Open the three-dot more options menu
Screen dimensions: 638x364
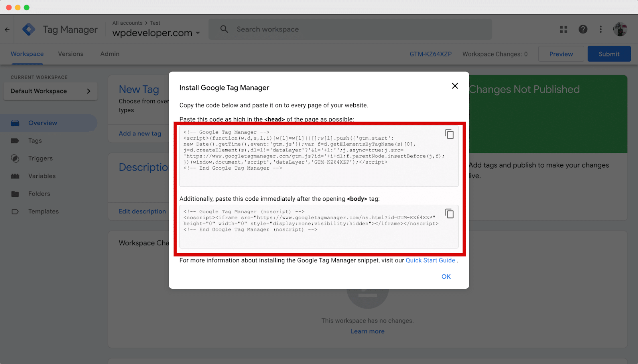pos(601,29)
